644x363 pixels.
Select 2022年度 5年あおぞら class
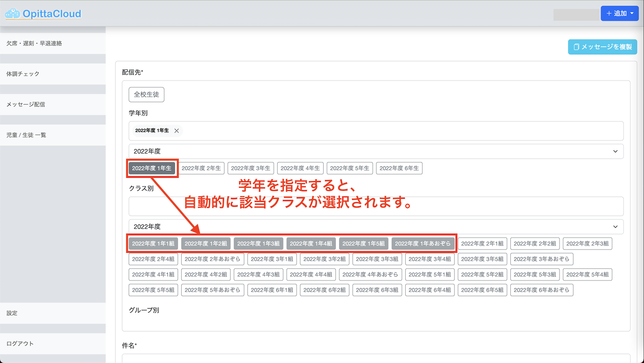coord(213,290)
